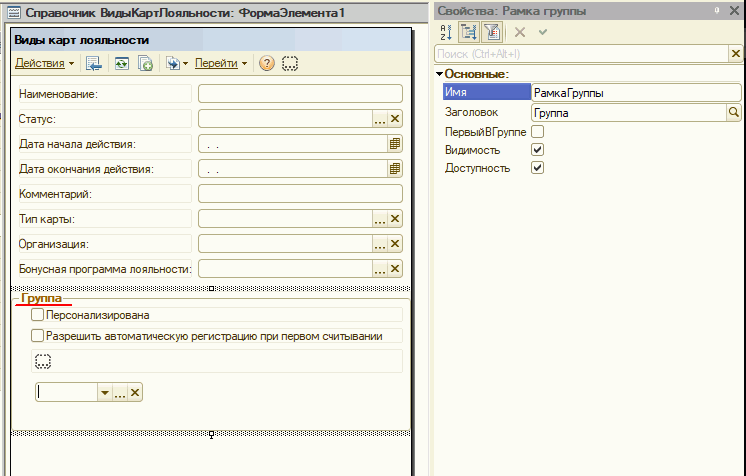The height and width of the screenshot is (476, 746).
Task: Click the green confirm checkmark in properties toolbar
Action: (543, 32)
